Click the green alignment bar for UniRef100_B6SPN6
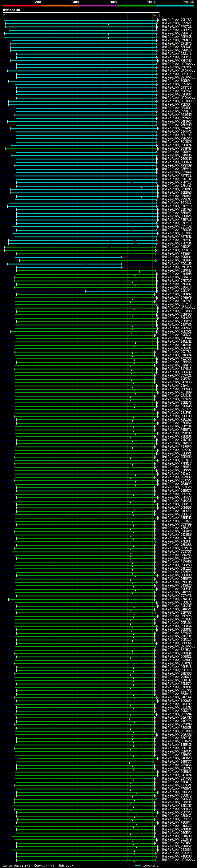Image resolution: width=197 pixels, height=868 pixels. coord(82,149)
